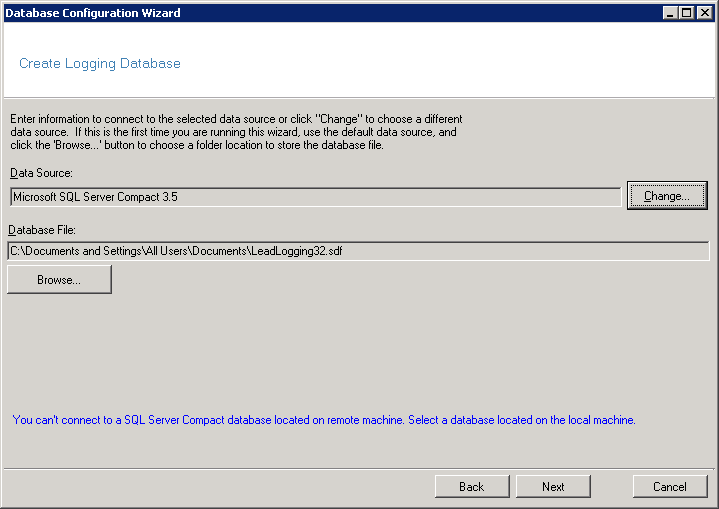The height and width of the screenshot is (509, 719).
Task: Click the instruction paragraph about data source
Action: click(x=236, y=132)
